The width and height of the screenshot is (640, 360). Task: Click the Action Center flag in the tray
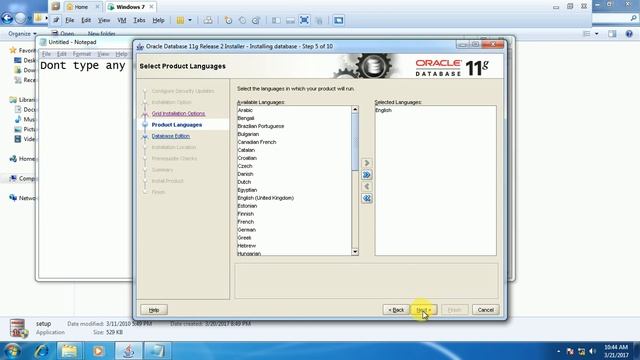pos(570,351)
